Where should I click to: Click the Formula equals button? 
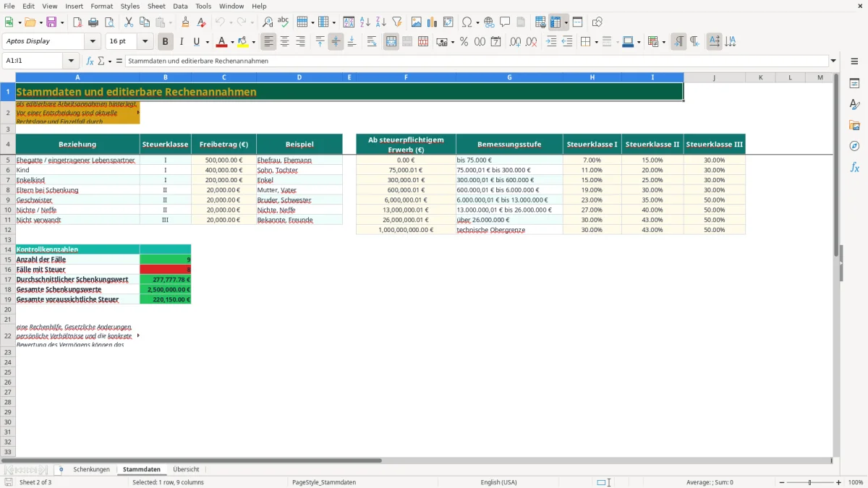[x=119, y=61]
